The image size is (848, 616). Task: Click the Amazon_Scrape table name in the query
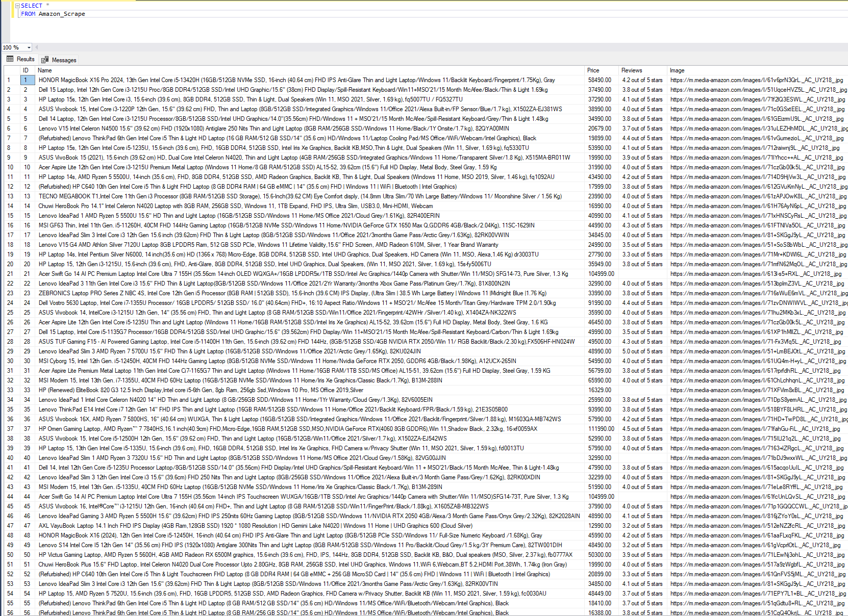62,14
